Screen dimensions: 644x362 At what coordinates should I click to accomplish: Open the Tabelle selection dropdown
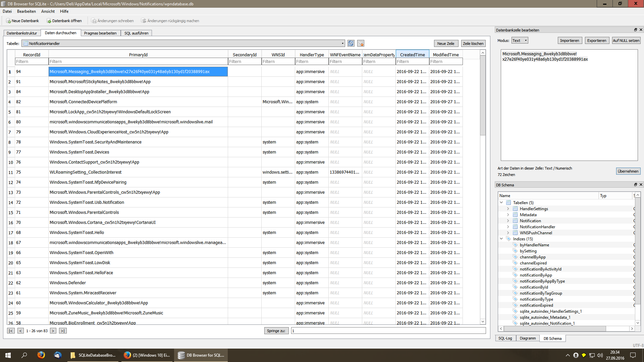click(x=342, y=44)
